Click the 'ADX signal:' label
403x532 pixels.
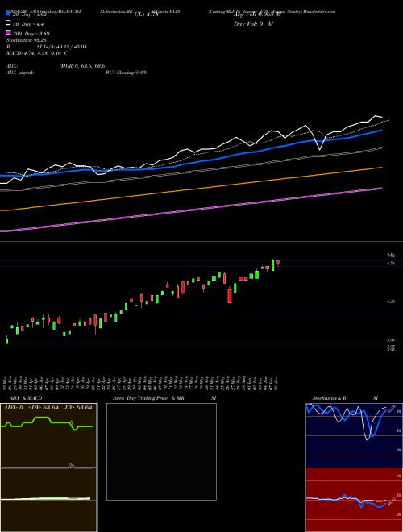point(20,73)
